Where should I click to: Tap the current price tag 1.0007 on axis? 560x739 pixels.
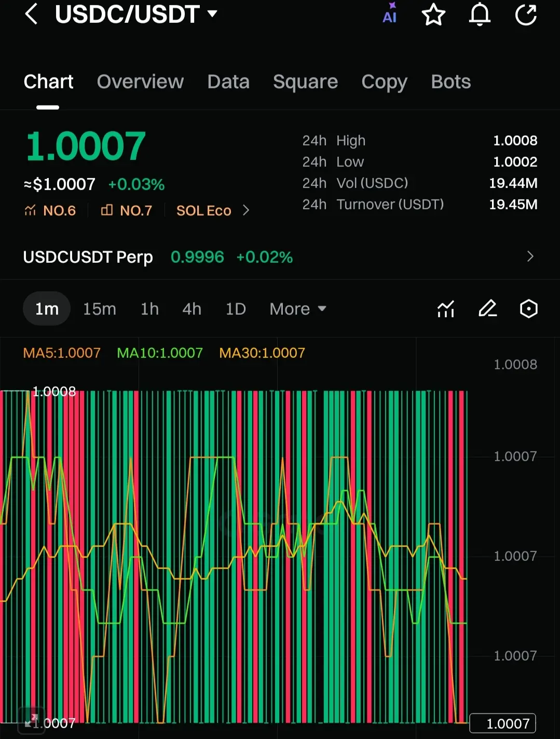coord(502,723)
